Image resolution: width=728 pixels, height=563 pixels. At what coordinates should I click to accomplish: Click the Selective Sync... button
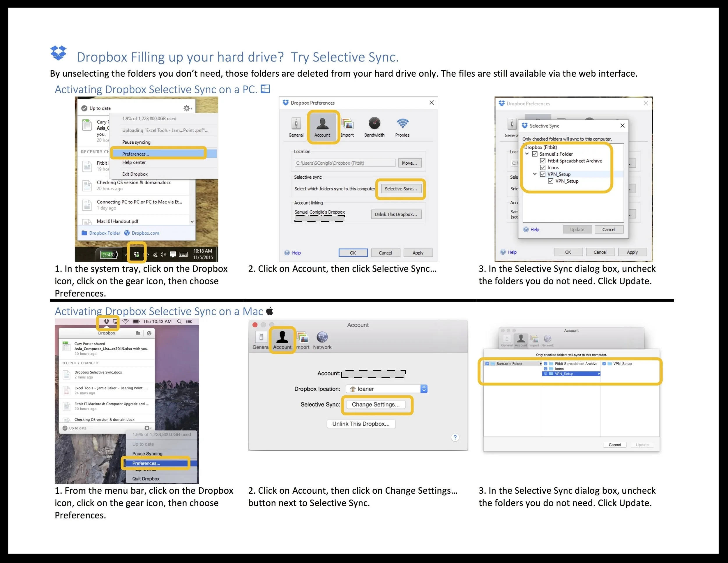pyautogui.click(x=401, y=189)
